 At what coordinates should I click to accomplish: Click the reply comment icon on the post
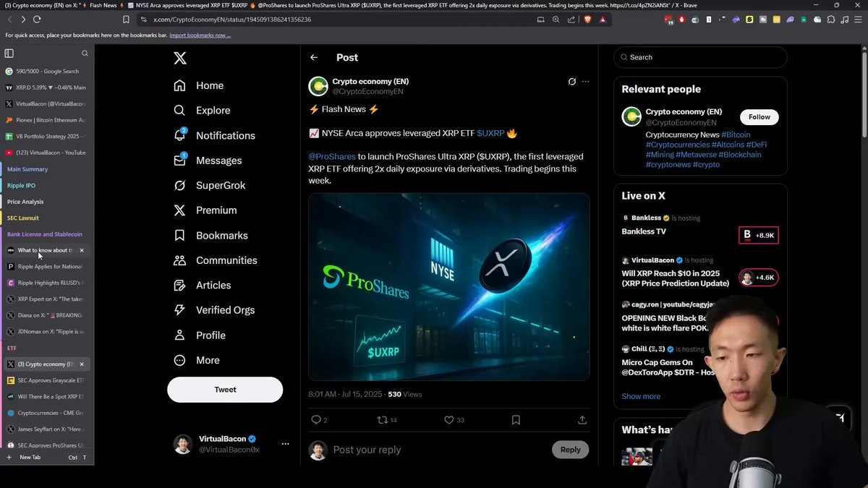pos(315,420)
